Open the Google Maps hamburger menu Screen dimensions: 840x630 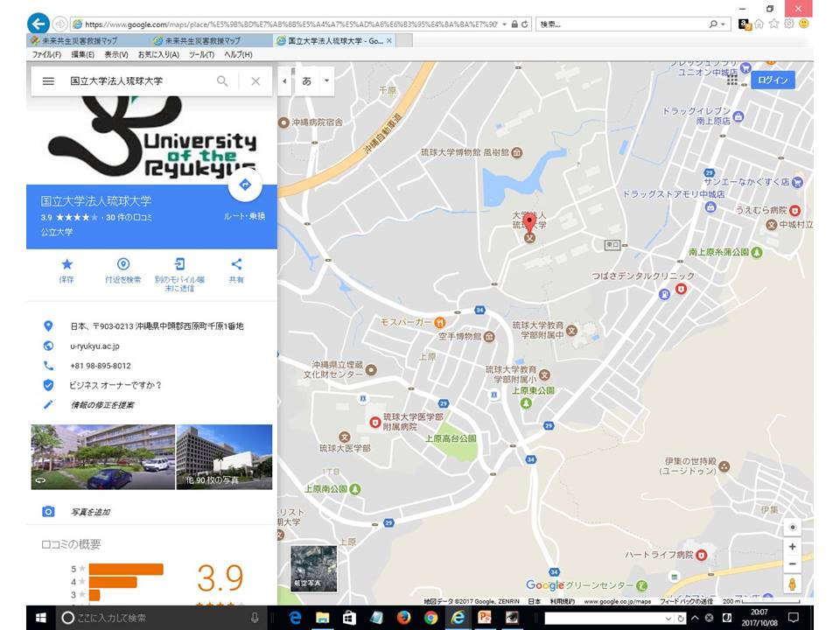click(48, 80)
